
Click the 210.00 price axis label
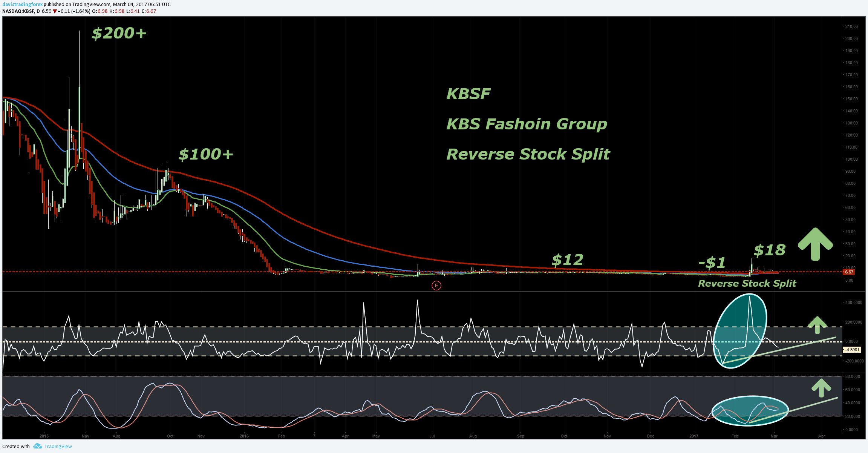click(851, 26)
